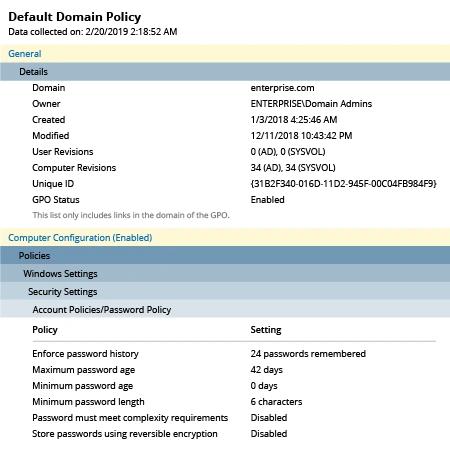Collapse the Details section
This screenshot has height=450, width=450.
click(x=225, y=72)
